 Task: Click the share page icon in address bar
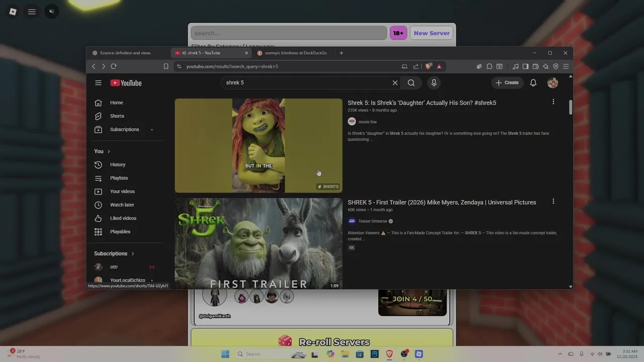point(416,66)
